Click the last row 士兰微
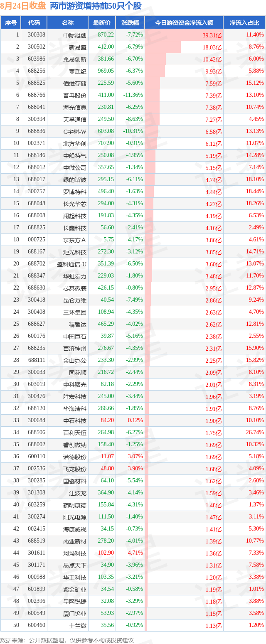 click(x=133, y=625)
